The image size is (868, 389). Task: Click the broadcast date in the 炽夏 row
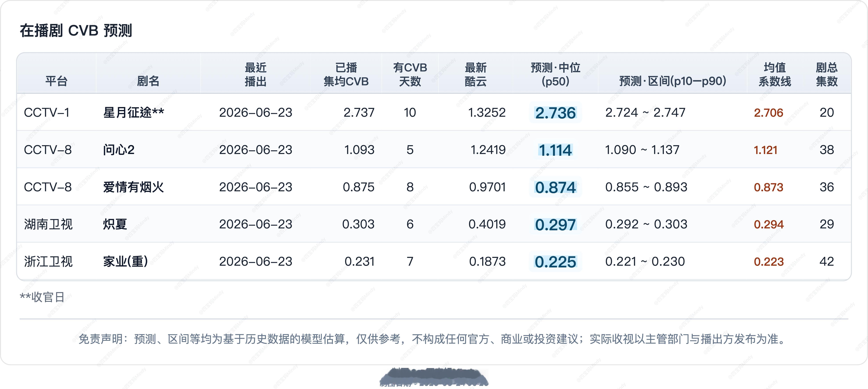pyautogui.click(x=255, y=224)
